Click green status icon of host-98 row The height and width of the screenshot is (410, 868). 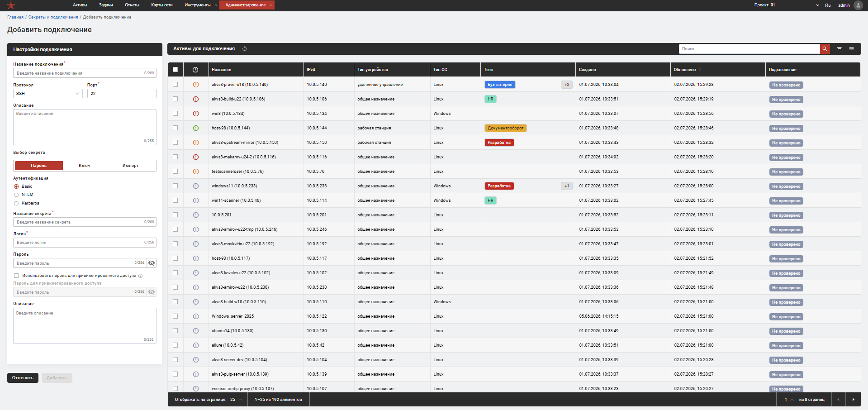click(x=196, y=128)
